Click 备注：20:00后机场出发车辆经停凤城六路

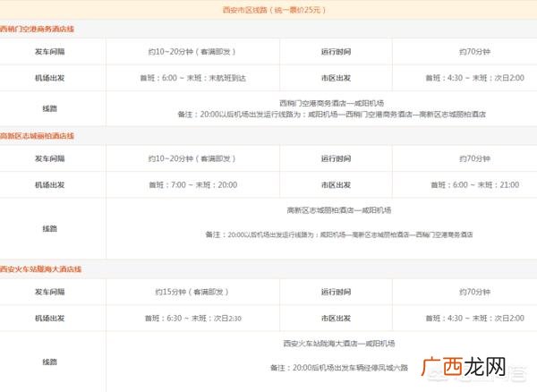(338, 368)
